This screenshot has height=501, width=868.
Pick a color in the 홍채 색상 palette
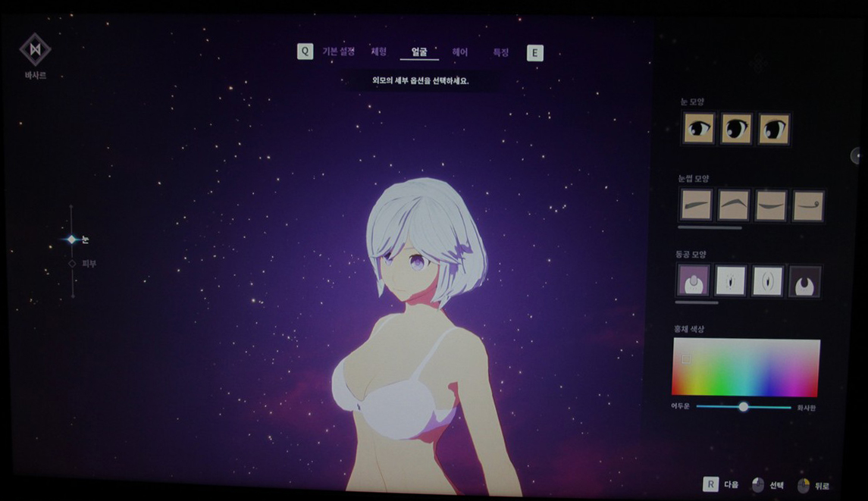point(746,368)
